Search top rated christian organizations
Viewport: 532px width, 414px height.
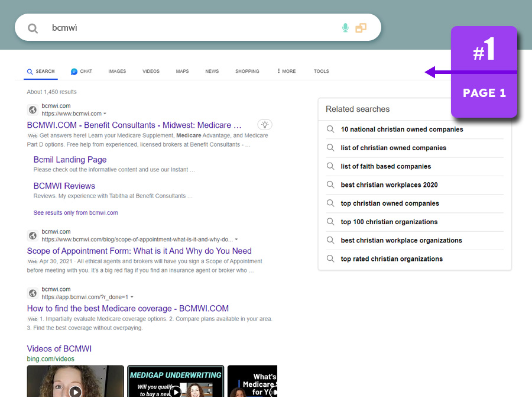(391, 259)
